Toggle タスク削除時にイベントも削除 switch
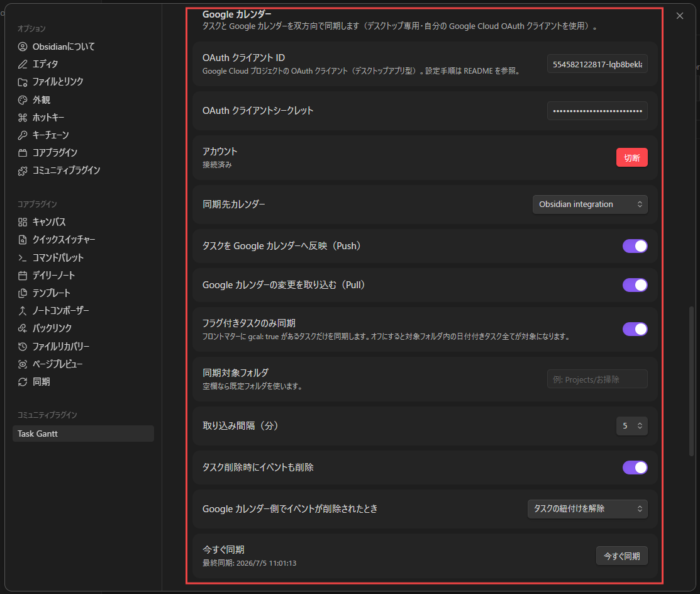This screenshot has height=594, width=700. point(635,468)
